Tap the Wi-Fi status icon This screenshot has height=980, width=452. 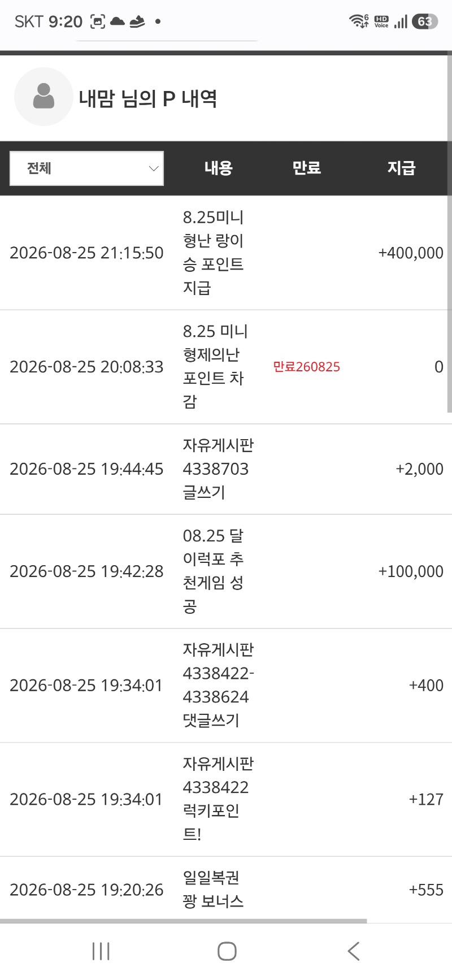pyautogui.click(x=359, y=21)
